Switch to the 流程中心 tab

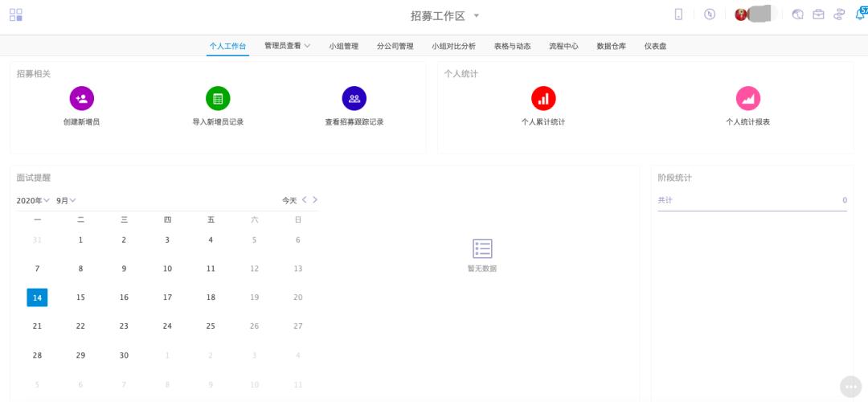point(564,47)
